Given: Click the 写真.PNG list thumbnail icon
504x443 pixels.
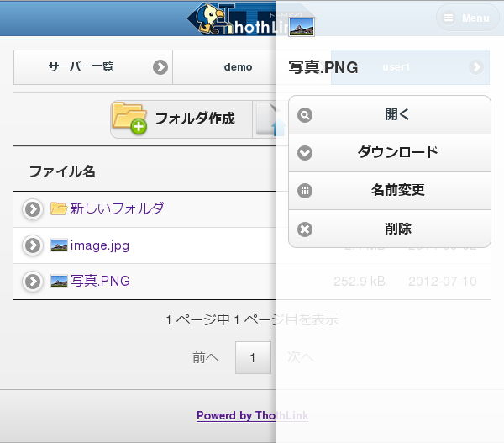Looking at the screenshot, I should click(59, 281).
